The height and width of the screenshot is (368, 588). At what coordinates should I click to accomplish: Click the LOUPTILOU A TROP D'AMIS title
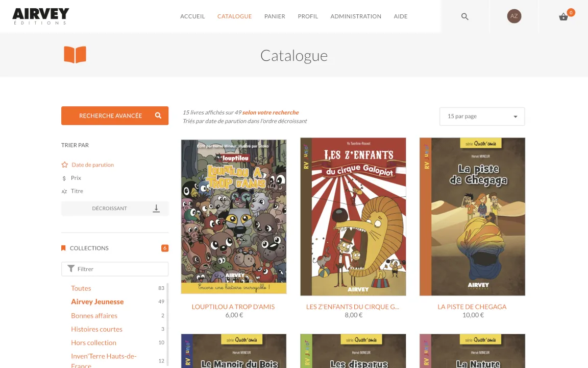233,307
